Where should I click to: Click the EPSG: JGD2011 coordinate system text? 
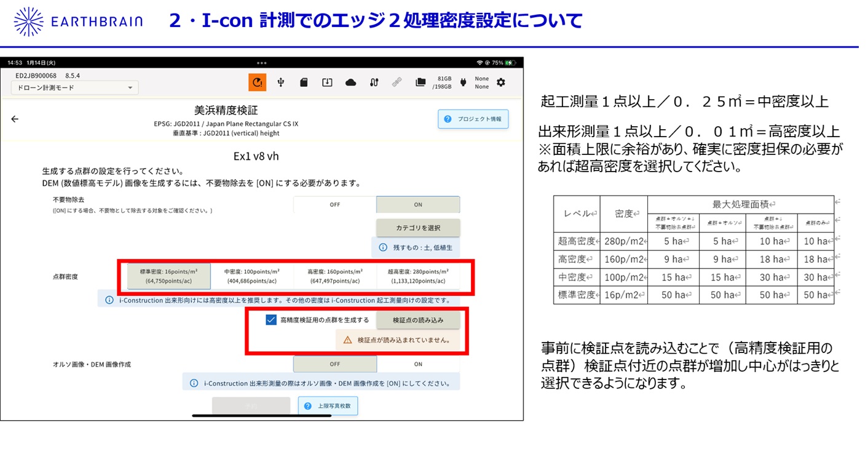click(x=226, y=124)
